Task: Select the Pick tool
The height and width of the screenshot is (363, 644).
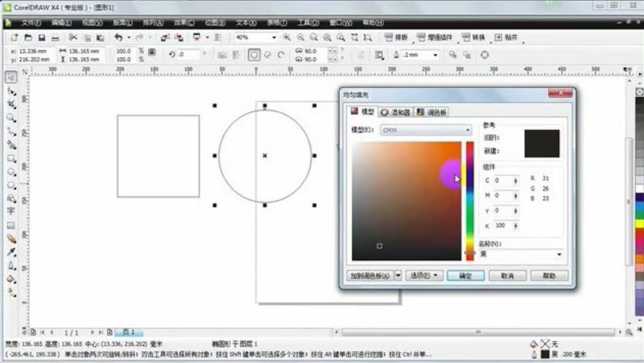Action: coord(10,76)
